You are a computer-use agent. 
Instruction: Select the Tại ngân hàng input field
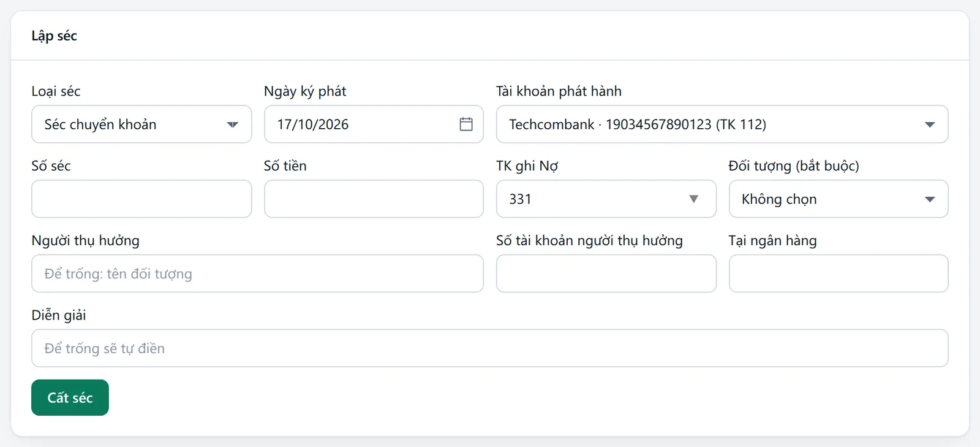click(x=839, y=273)
